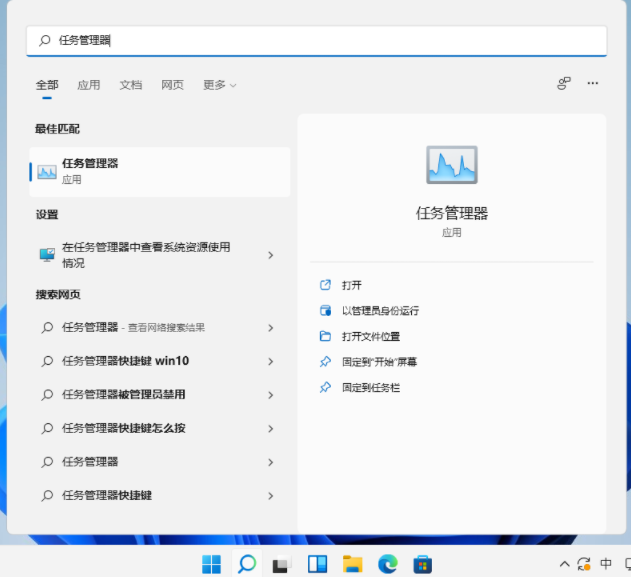The height and width of the screenshot is (577, 631).
Task: Show hidden system tray icons chevron
Action: tap(564, 564)
